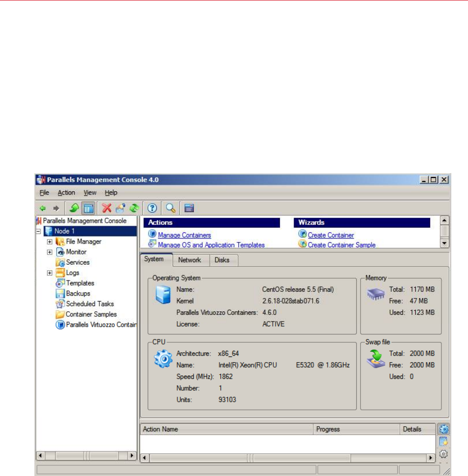Click the License value ACTIVE
Viewport: 468px width, 476px height.
273,324
